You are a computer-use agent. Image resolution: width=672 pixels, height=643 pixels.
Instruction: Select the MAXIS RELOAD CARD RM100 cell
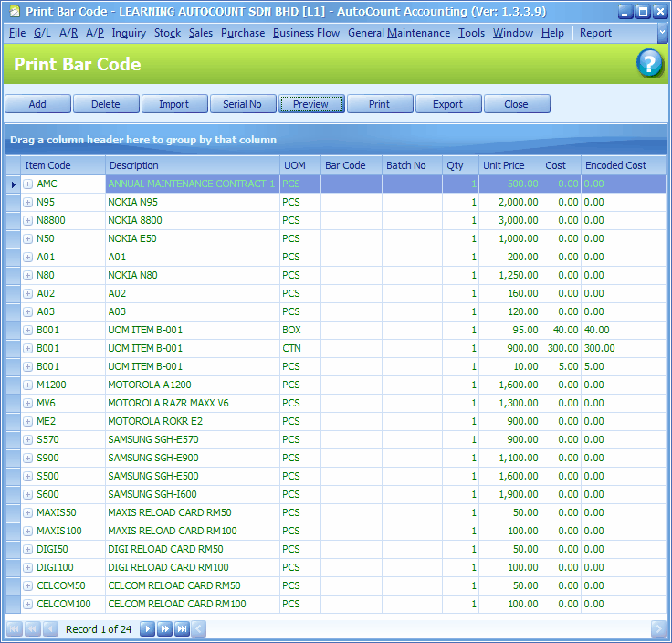(193, 532)
